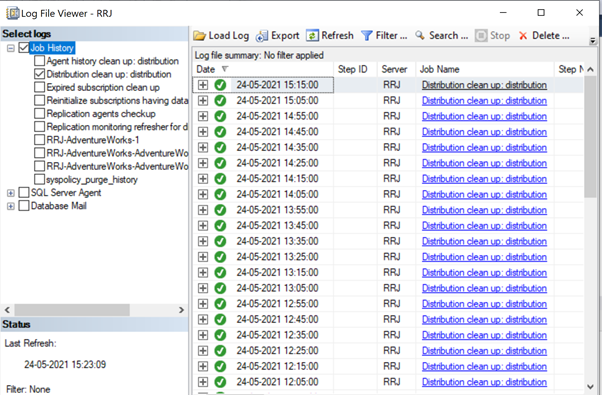The width and height of the screenshot is (602, 395).
Task: Enable SQL Server Agent logs checkbox
Action: [x=24, y=192]
